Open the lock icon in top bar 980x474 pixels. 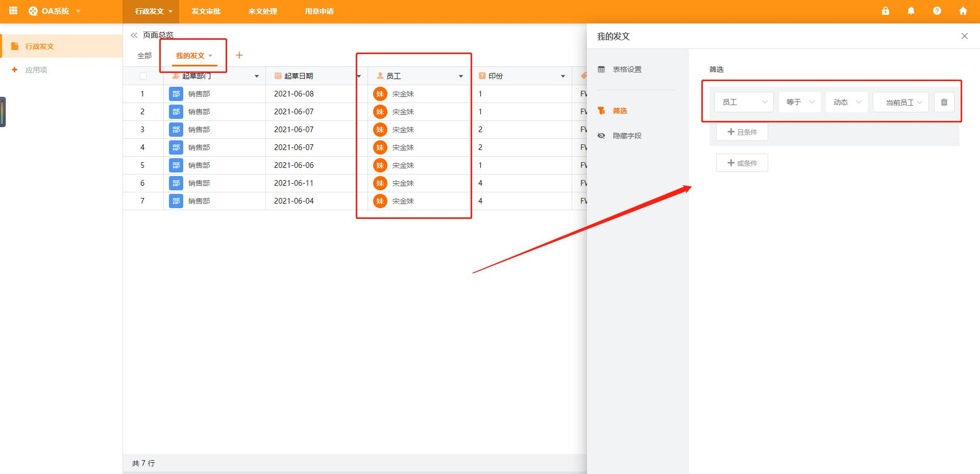(886, 11)
